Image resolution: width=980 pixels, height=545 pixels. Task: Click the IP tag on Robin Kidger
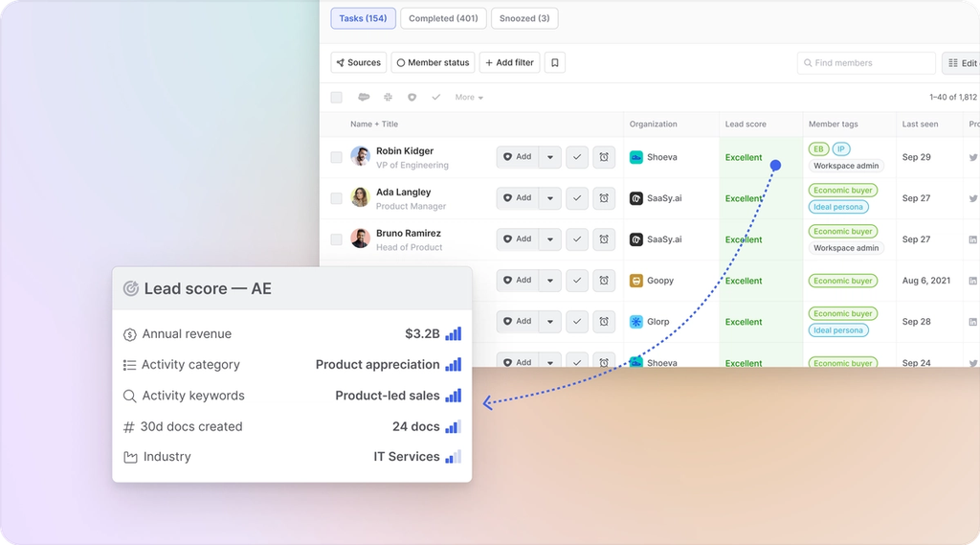pyautogui.click(x=841, y=148)
